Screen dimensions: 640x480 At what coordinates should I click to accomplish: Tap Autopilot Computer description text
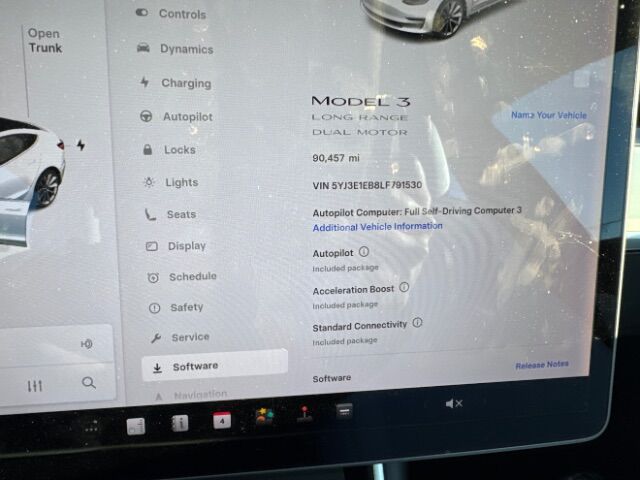coord(417,211)
